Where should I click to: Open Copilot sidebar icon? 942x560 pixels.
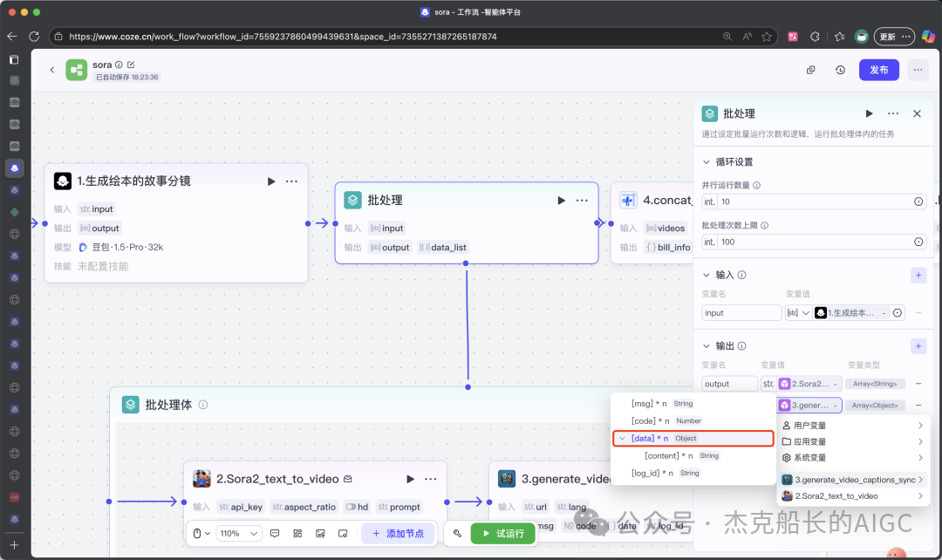coord(927,37)
